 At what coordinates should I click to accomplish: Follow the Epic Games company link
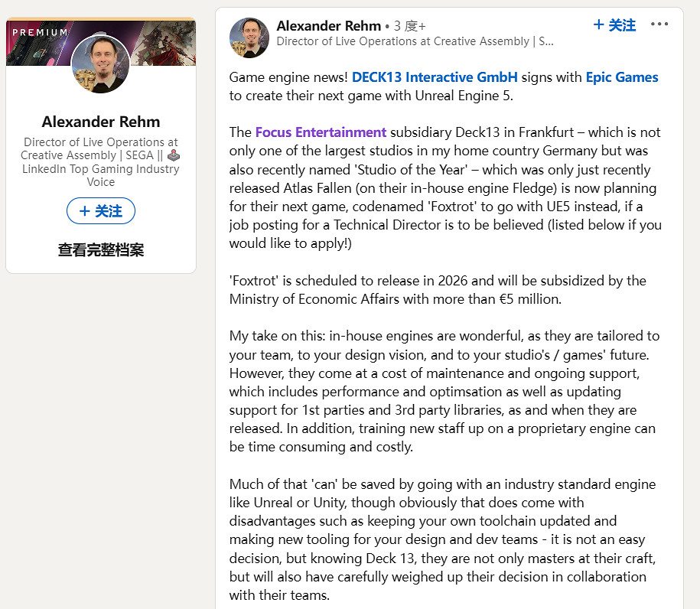click(x=621, y=77)
